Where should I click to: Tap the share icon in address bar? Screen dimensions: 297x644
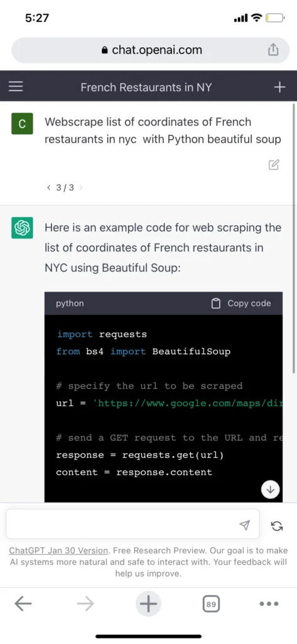click(273, 50)
